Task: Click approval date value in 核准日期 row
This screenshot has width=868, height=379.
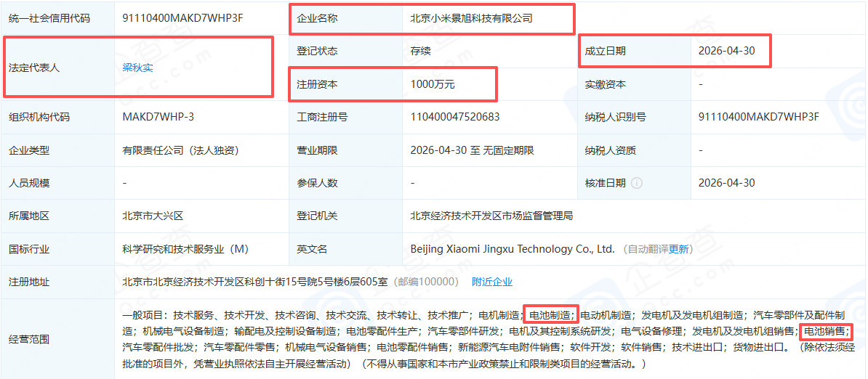Action: 727,183
